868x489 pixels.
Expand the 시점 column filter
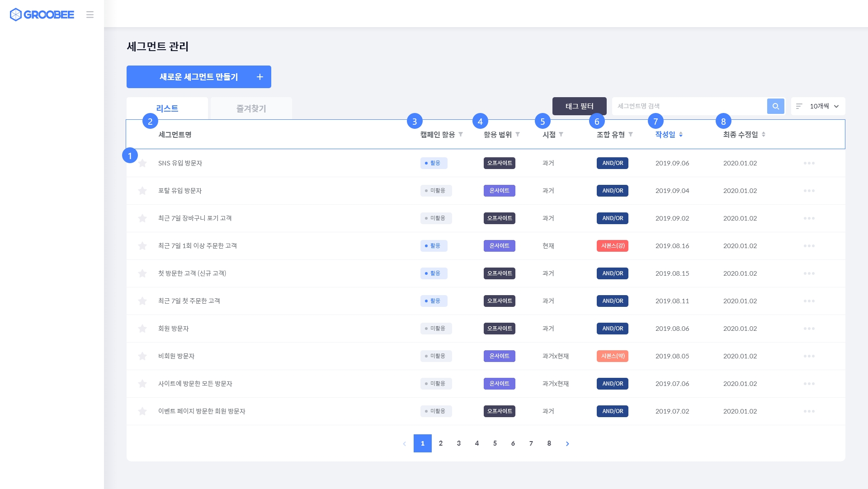[x=561, y=134]
